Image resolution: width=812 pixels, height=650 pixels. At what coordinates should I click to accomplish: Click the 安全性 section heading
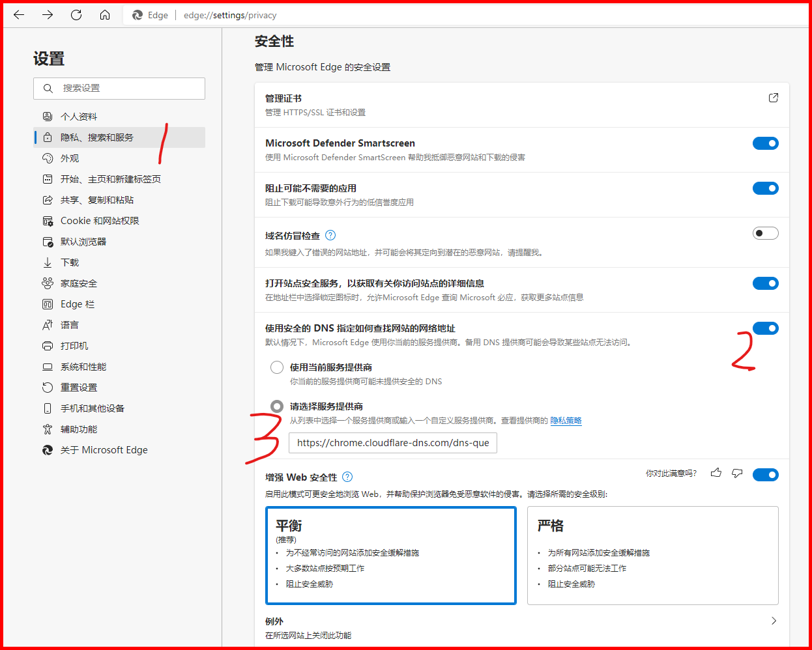[x=274, y=41]
